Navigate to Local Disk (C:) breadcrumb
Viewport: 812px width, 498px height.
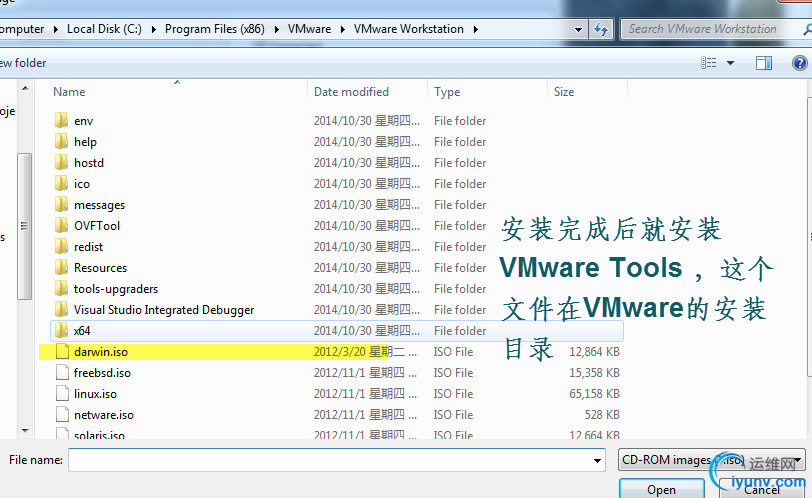pos(104,29)
